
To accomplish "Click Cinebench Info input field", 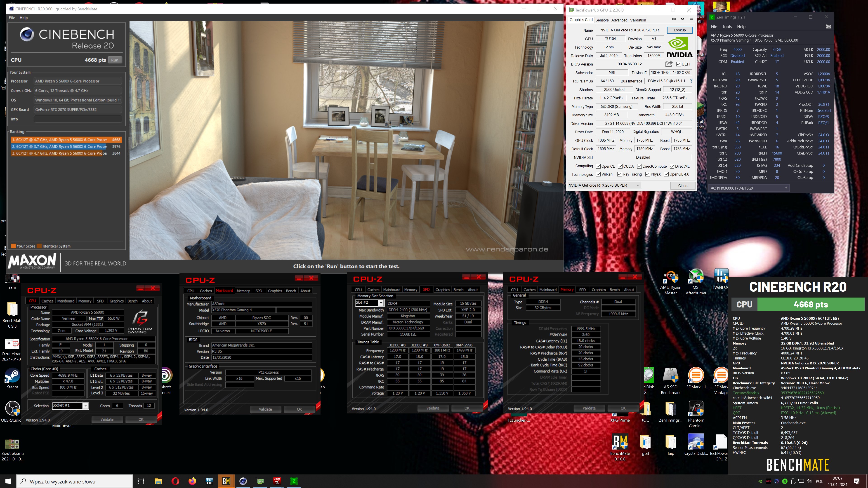I will click(78, 119).
